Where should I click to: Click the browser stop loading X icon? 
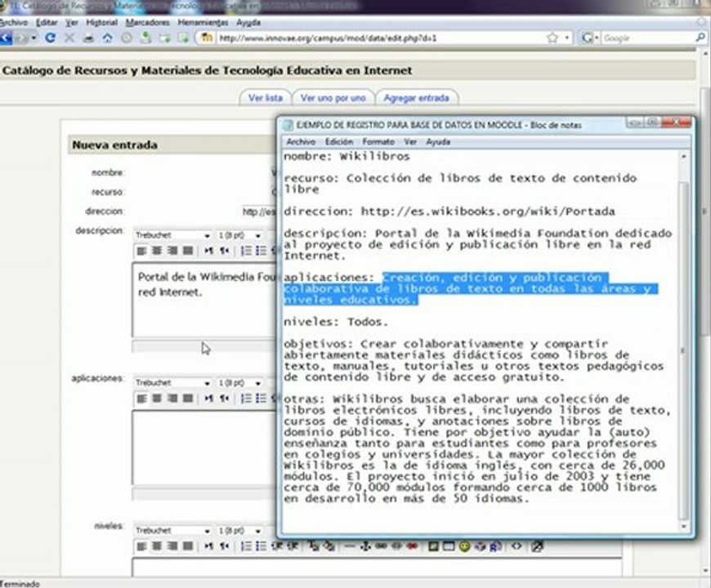pyautogui.click(x=69, y=38)
